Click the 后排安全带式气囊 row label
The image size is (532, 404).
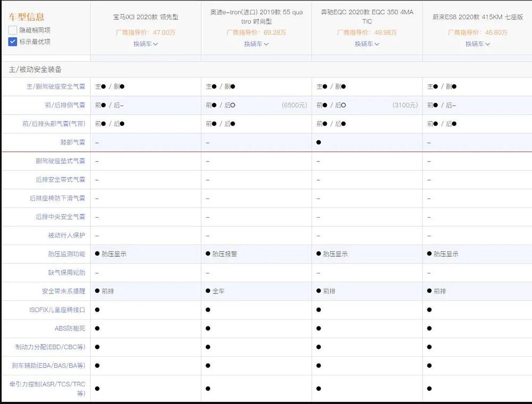click(x=61, y=180)
